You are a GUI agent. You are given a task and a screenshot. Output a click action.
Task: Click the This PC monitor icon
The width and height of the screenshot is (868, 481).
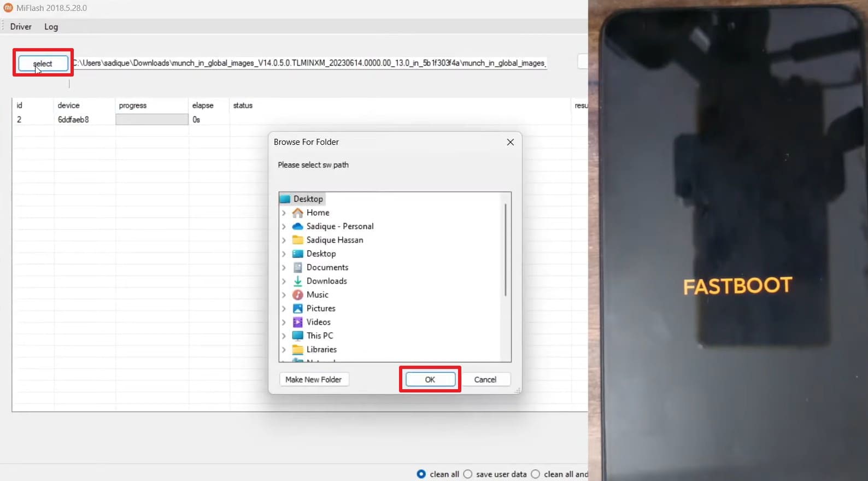point(297,336)
